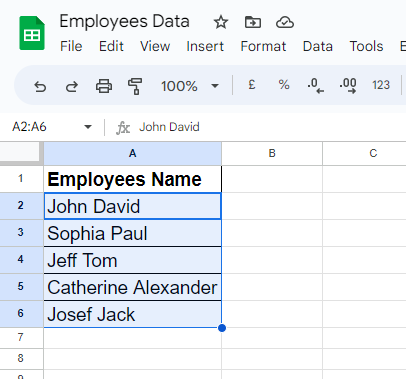Select row 6 header
The image size is (406, 379).
[21, 314]
